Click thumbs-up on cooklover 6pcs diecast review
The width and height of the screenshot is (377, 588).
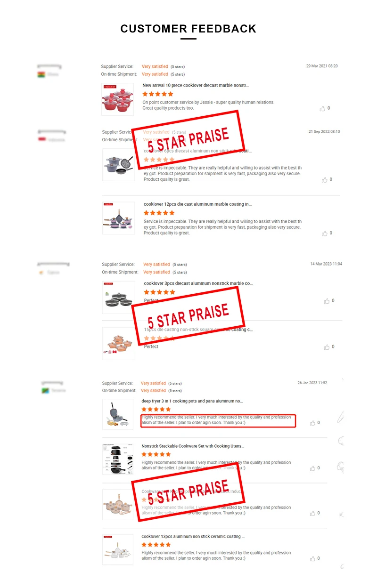point(324,180)
